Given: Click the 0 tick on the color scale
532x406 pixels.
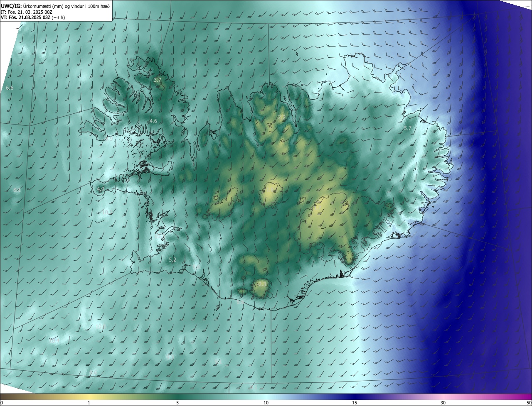Looking at the screenshot, I should [2, 403].
